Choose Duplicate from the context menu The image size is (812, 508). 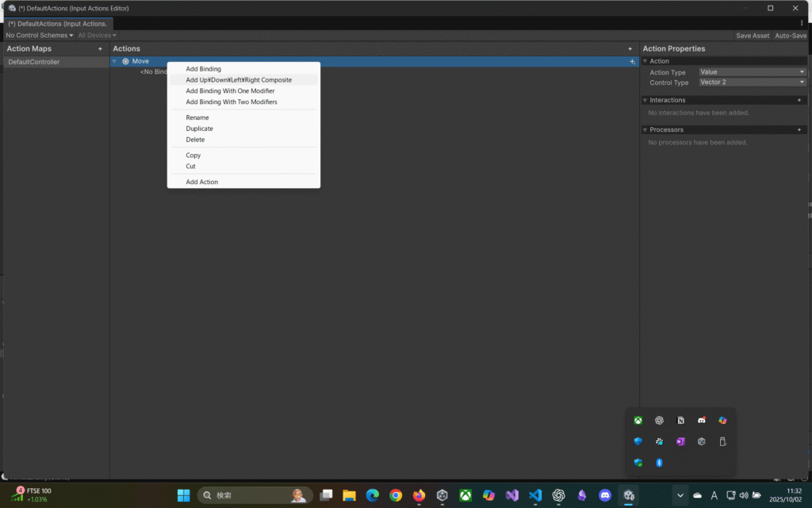tap(200, 129)
